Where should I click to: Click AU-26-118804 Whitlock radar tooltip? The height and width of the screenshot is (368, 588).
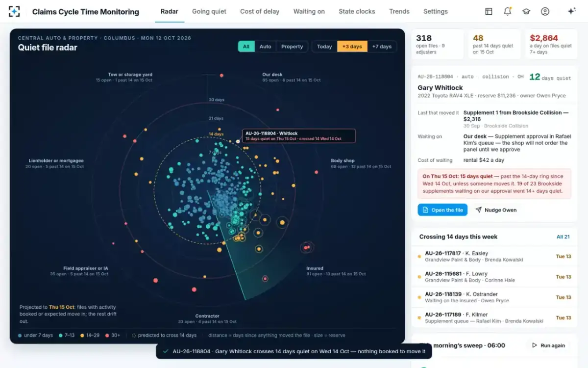tap(299, 136)
